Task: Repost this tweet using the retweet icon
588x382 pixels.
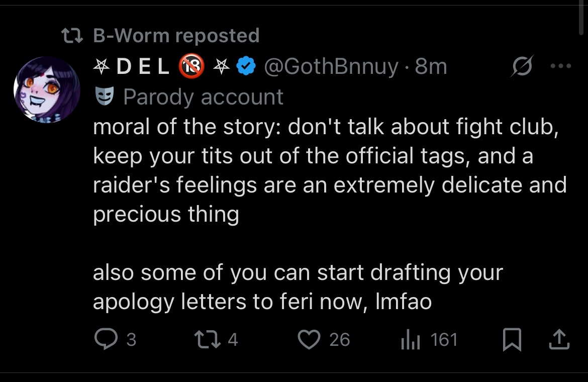Action: (x=208, y=339)
